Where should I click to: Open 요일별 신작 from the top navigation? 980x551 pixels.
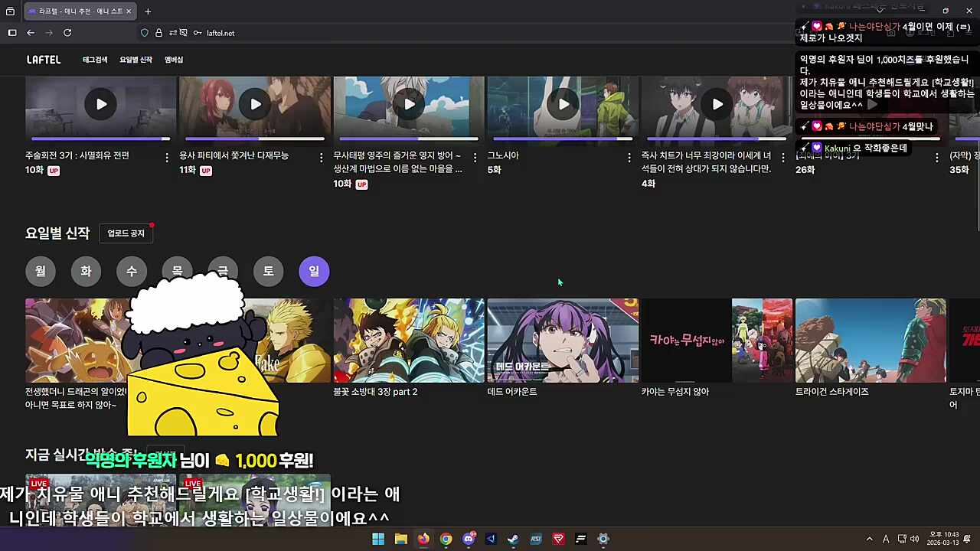[x=135, y=59]
